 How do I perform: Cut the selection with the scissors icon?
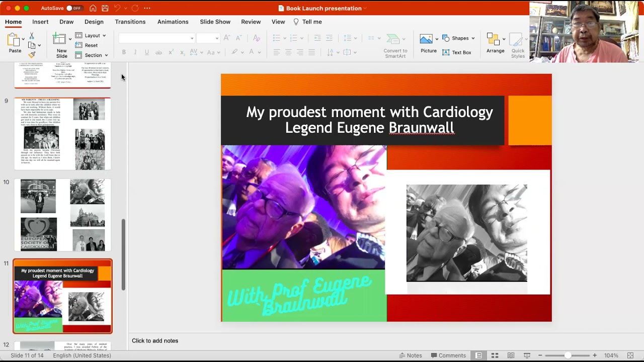click(x=31, y=36)
